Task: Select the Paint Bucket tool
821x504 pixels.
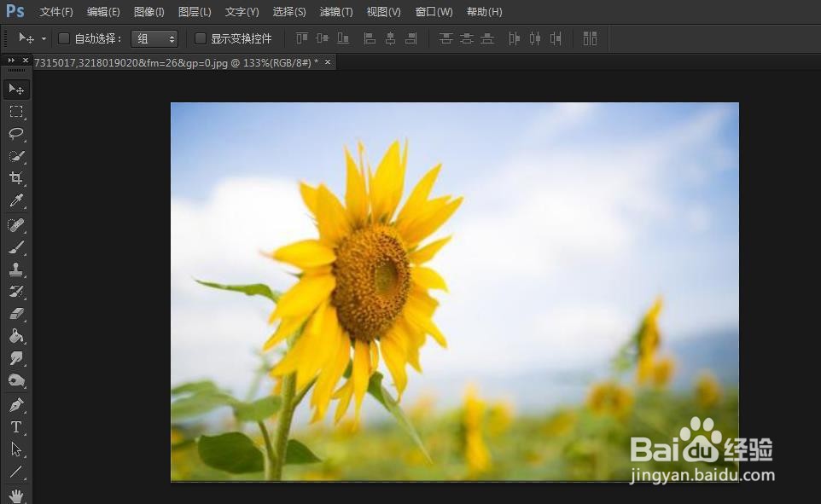Action: [16, 336]
